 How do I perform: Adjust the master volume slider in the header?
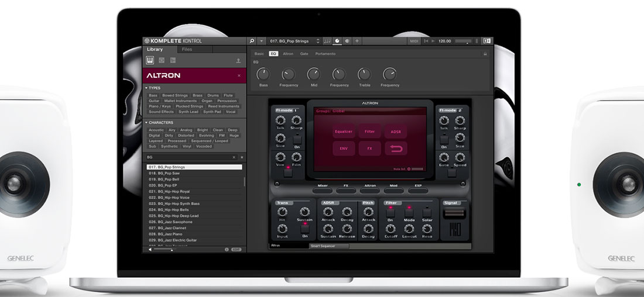tap(464, 41)
